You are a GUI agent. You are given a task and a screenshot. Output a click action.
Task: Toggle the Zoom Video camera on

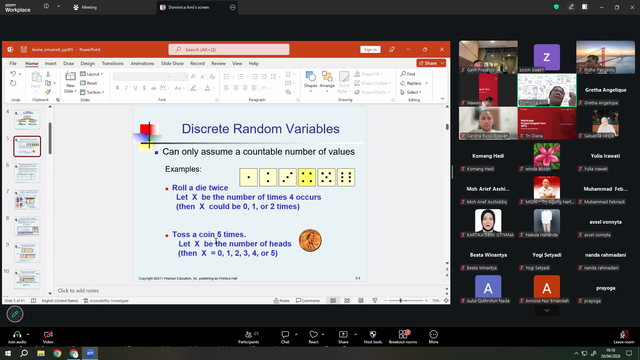(48, 337)
